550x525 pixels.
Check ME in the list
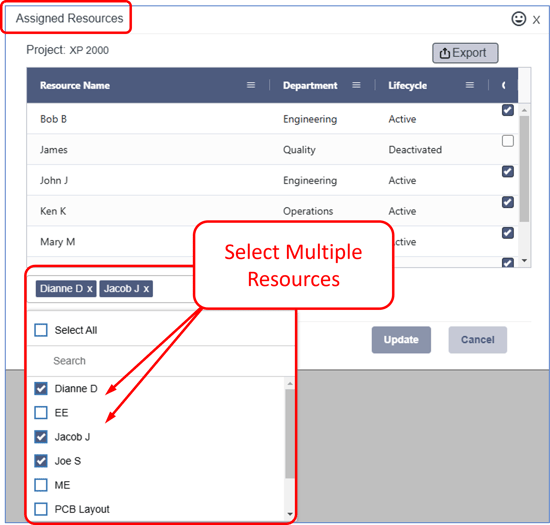tap(41, 485)
